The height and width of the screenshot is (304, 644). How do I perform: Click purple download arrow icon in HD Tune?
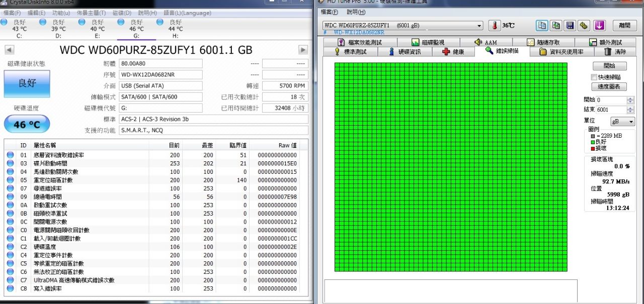pyautogui.click(x=599, y=25)
